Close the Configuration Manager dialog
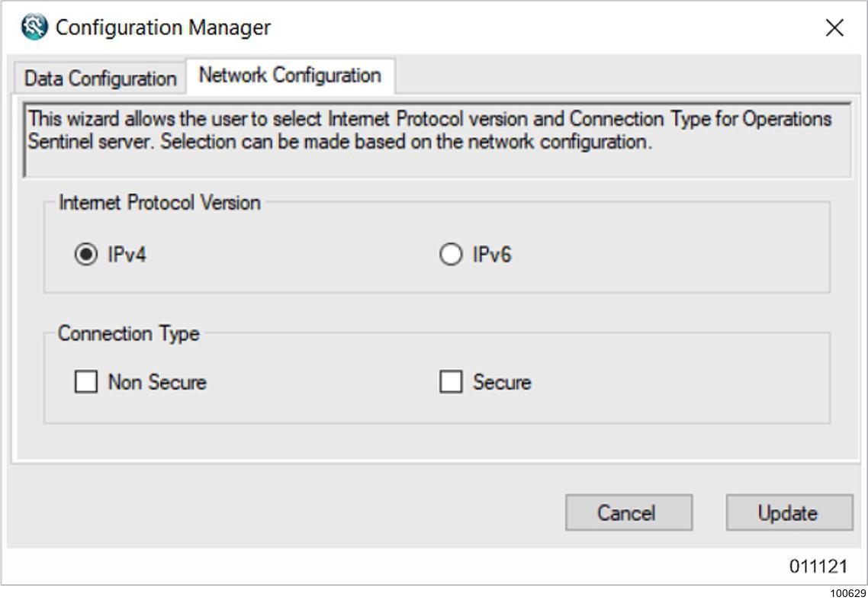The image size is (868, 610). [834, 27]
